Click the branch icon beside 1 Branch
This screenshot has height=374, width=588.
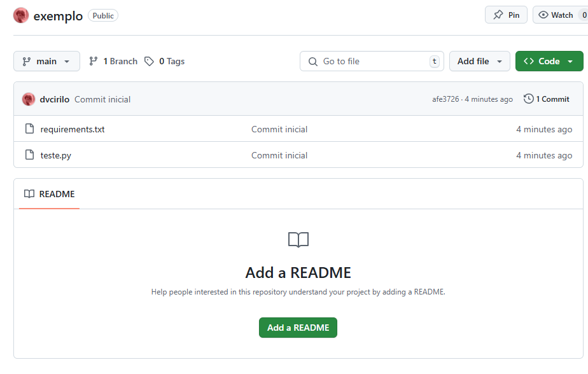click(x=94, y=62)
